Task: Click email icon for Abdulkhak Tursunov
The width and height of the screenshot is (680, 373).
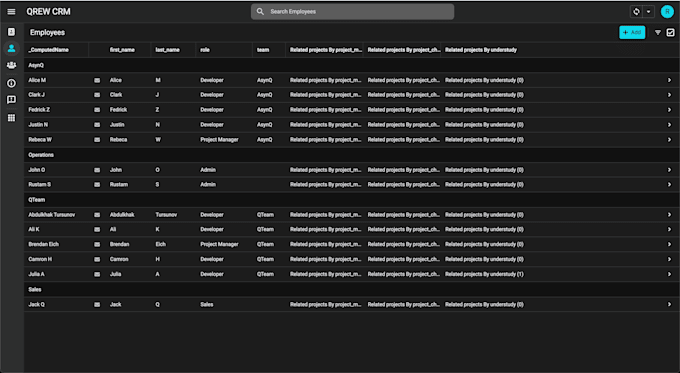Action: 97,215
